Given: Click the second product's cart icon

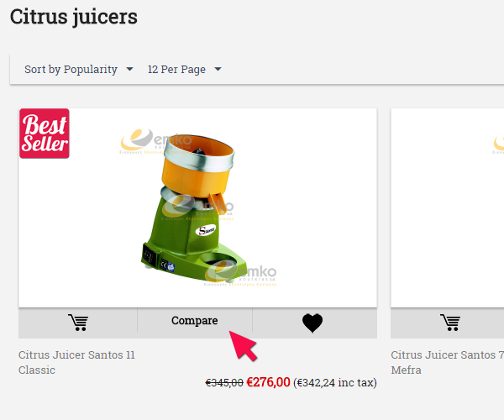Looking at the screenshot, I should [x=450, y=323].
